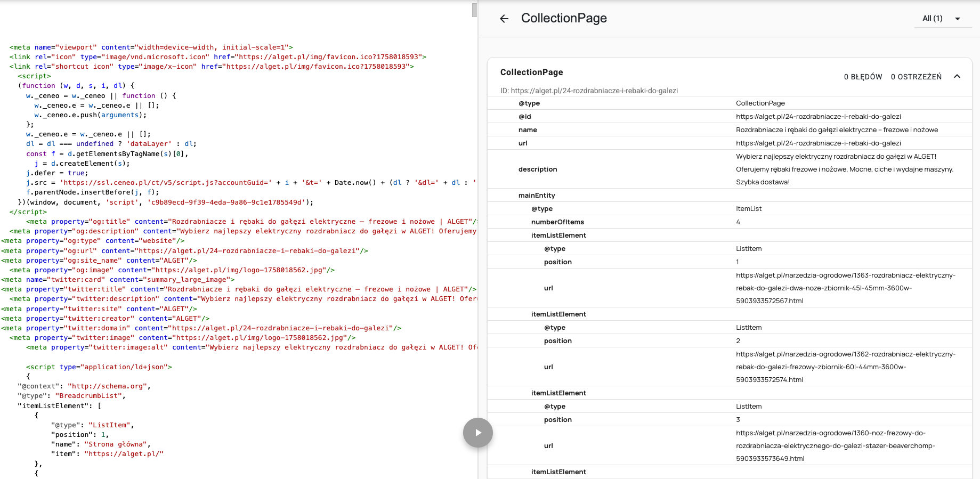Click the "position": 1 line in the JSON-LD code
This screenshot has width=980, height=479.
coord(80,435)
